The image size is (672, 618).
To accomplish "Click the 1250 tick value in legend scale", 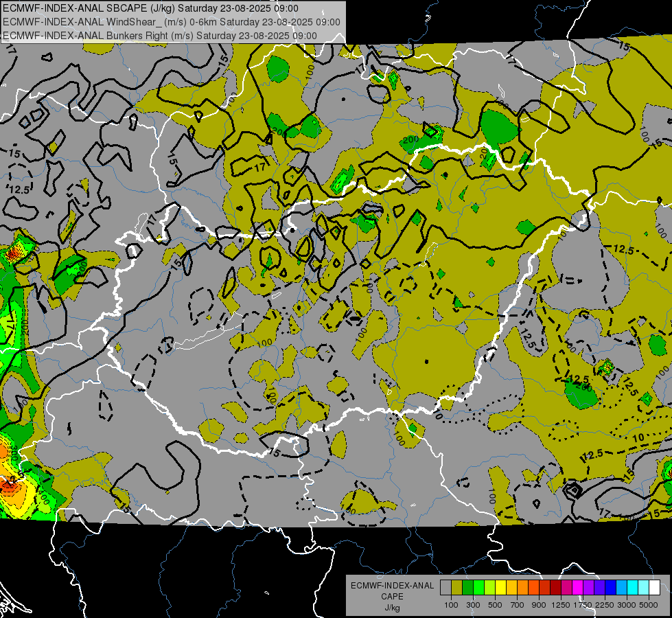I will click(x=561, y=605).
